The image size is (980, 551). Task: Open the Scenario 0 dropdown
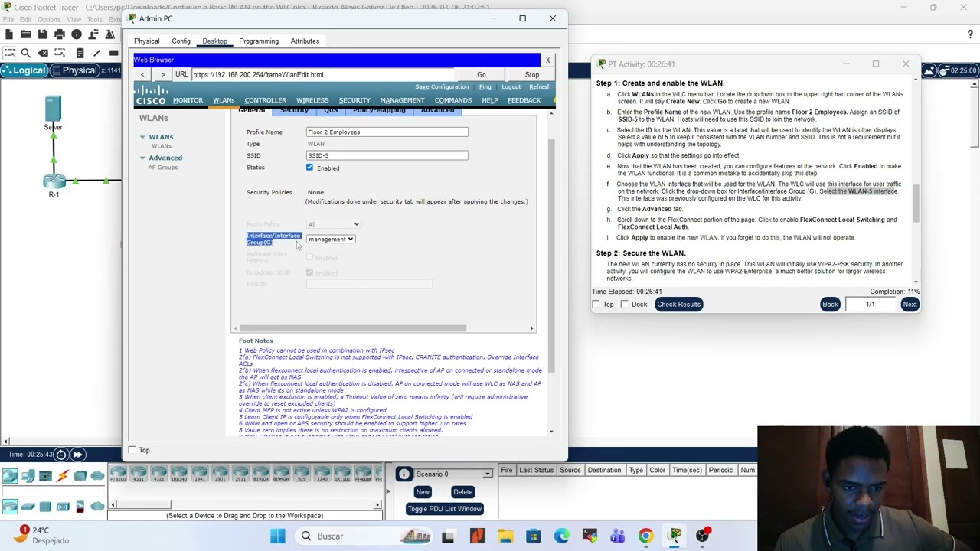[x=452, y=474]
